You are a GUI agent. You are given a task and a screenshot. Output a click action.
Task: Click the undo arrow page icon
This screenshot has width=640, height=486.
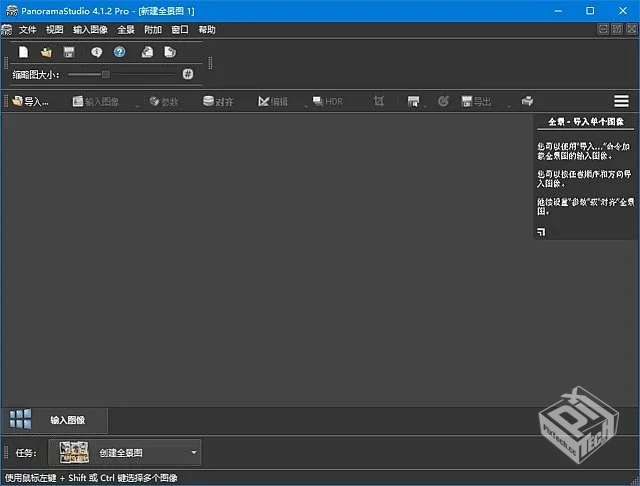(x=147, y=52)
